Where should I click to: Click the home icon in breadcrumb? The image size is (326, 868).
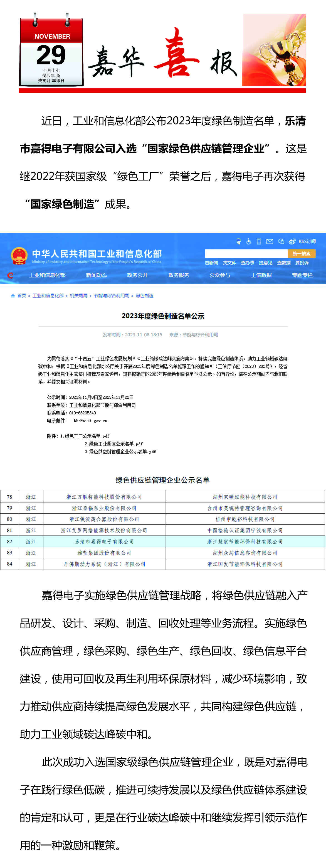[13, 296]
